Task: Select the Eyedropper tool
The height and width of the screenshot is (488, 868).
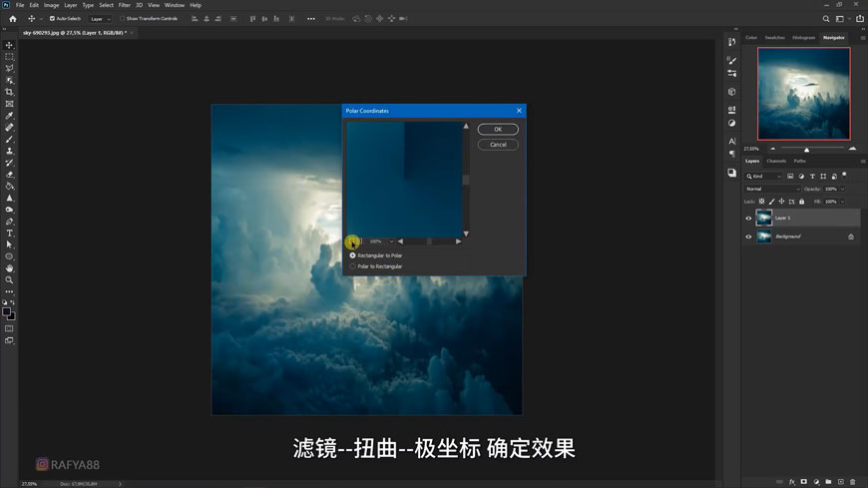Action: pyautogui.click(x=10, y=116)
